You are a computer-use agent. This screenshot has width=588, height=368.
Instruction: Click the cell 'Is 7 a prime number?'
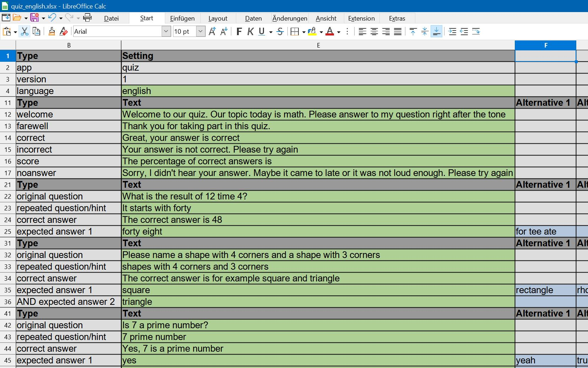(x=318, y=325)
